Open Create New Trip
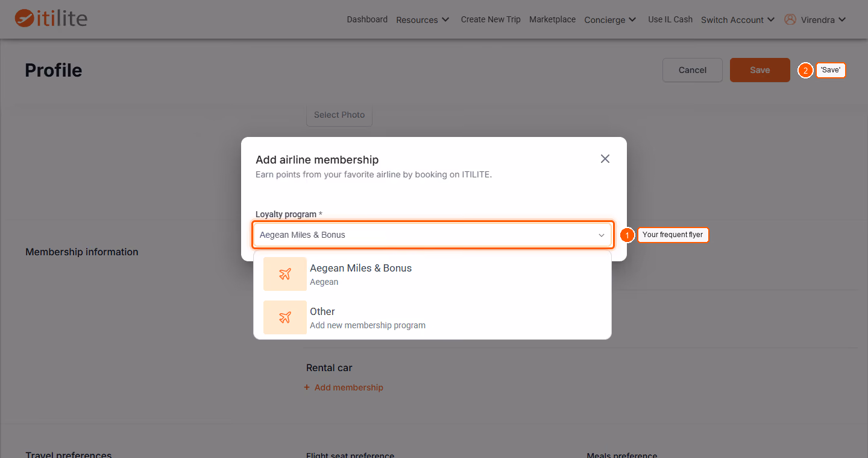868x458 pixels. pyautogui.click(x=491, y=19)
